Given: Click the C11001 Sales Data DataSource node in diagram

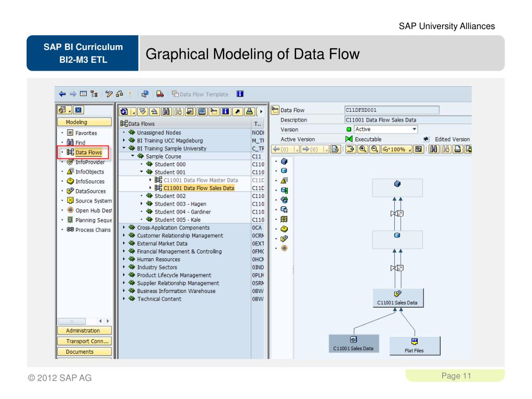Looking at the screenshot, I should [x=397, y=298].
